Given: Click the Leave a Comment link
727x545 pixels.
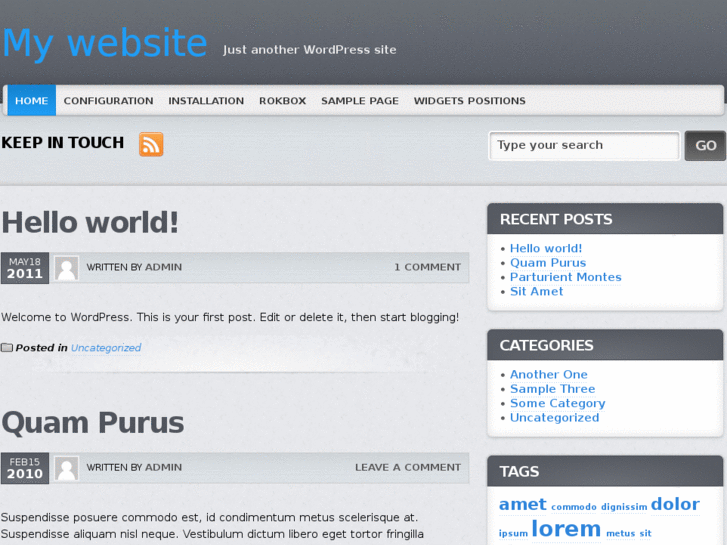Looking at the screenshot, I should (x=408, y=468).
